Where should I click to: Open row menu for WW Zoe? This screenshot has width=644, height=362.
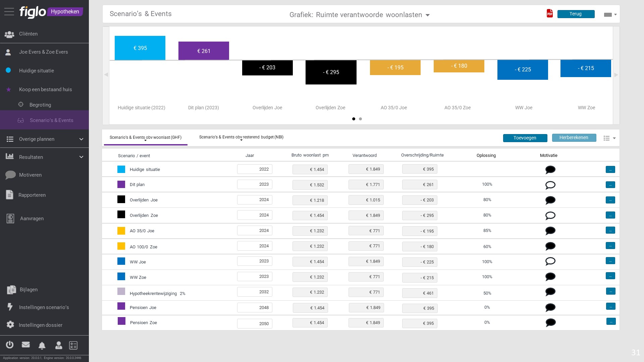coord(610,276)
